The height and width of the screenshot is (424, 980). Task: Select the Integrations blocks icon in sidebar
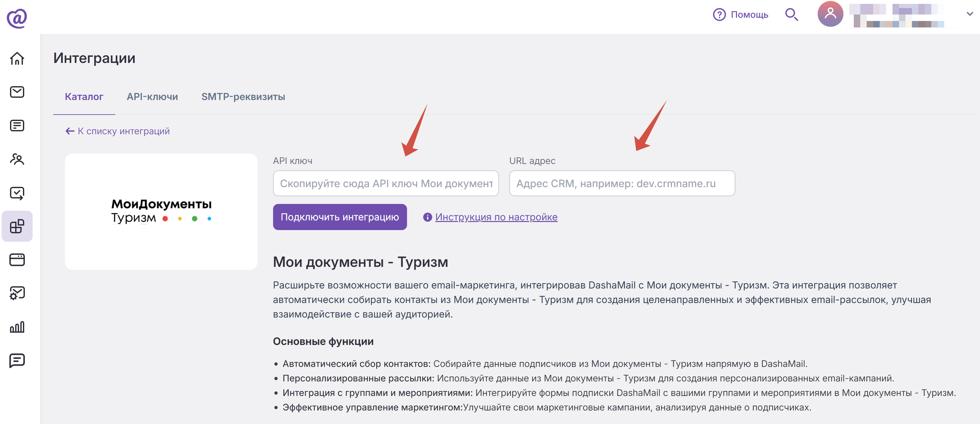click(x=17, y=226)
